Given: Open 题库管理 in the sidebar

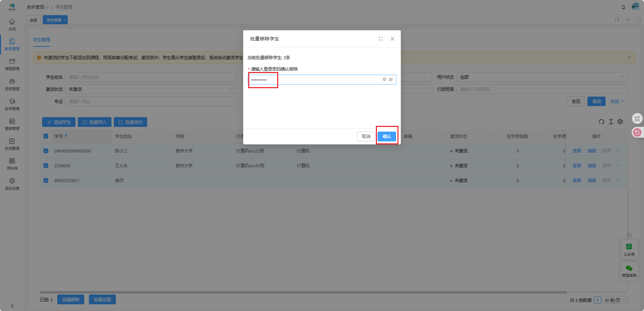Looking at the screenshot, I should (12, 124).
